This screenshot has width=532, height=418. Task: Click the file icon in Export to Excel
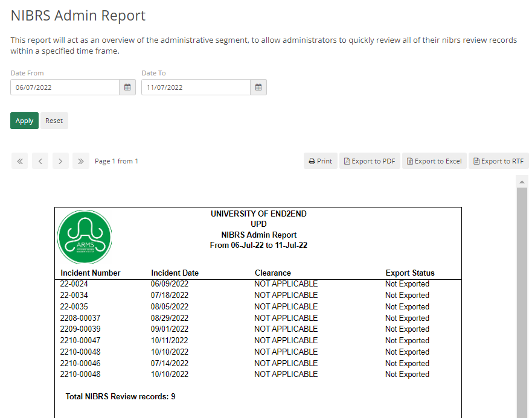click(x=411, y=160)
